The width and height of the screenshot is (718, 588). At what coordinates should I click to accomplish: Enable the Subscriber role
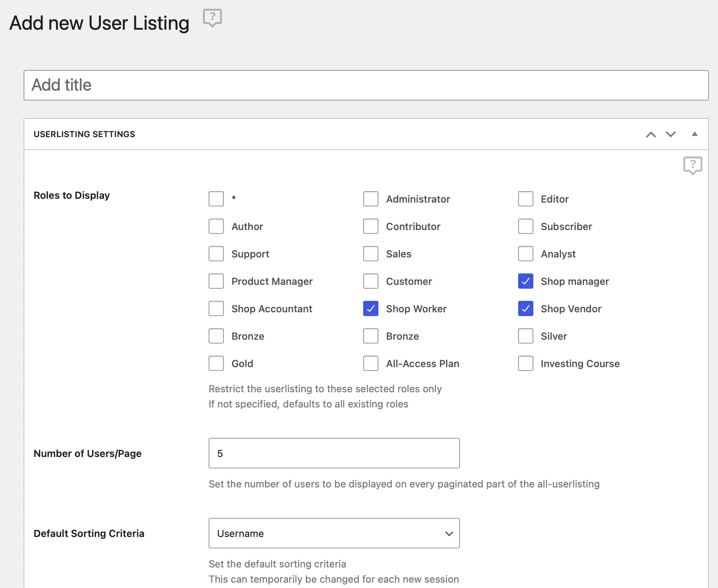526,226
